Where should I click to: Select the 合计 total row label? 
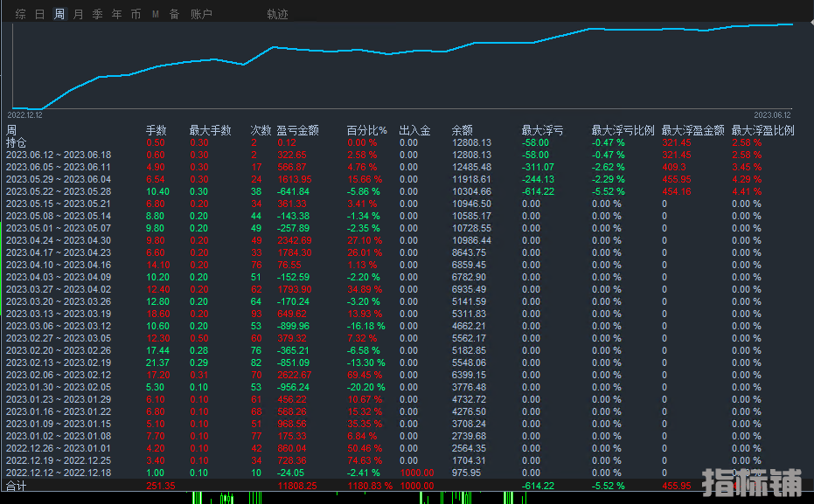pos(16,486)
